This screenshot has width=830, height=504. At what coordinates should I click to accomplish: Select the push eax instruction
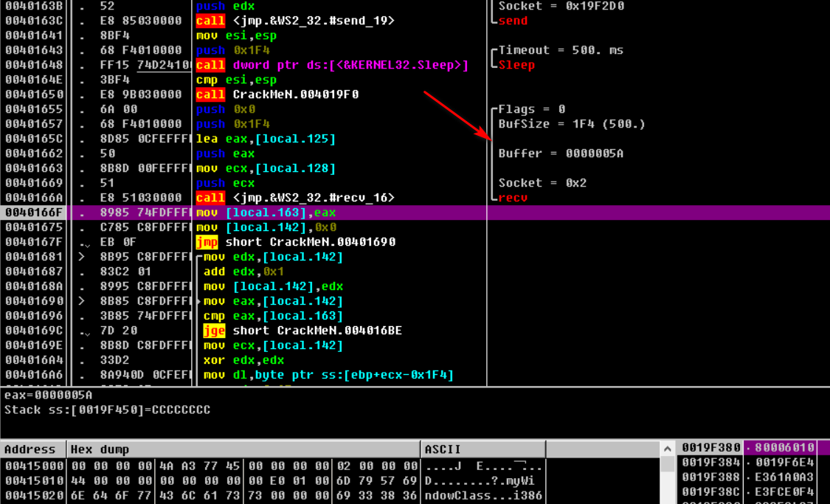[225, 153]
